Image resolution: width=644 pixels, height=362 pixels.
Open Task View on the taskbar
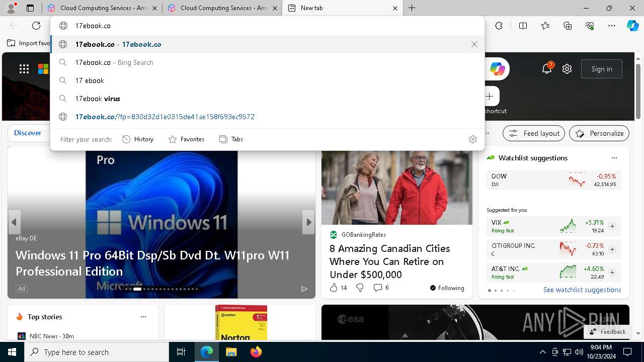click(x=181, y=352)
